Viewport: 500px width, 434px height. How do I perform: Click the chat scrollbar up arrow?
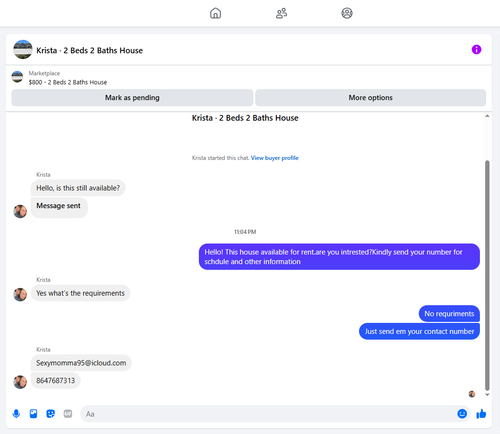(x=487, y=116)
